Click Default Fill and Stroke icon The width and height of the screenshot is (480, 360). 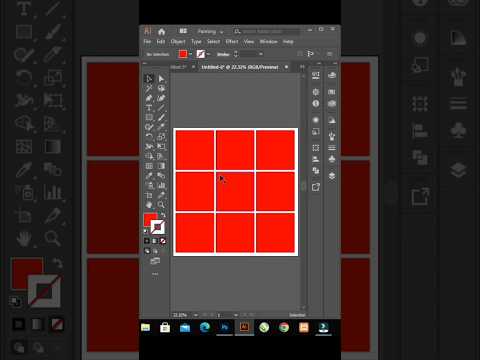[x=146, y=231]
